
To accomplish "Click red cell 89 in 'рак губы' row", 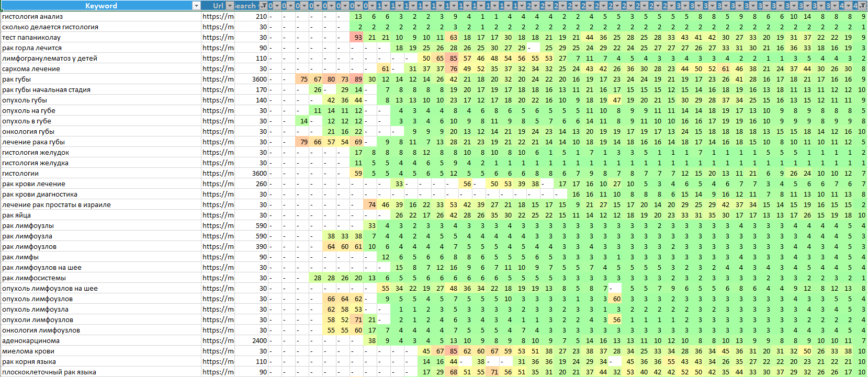I will [x=358, y=79].
